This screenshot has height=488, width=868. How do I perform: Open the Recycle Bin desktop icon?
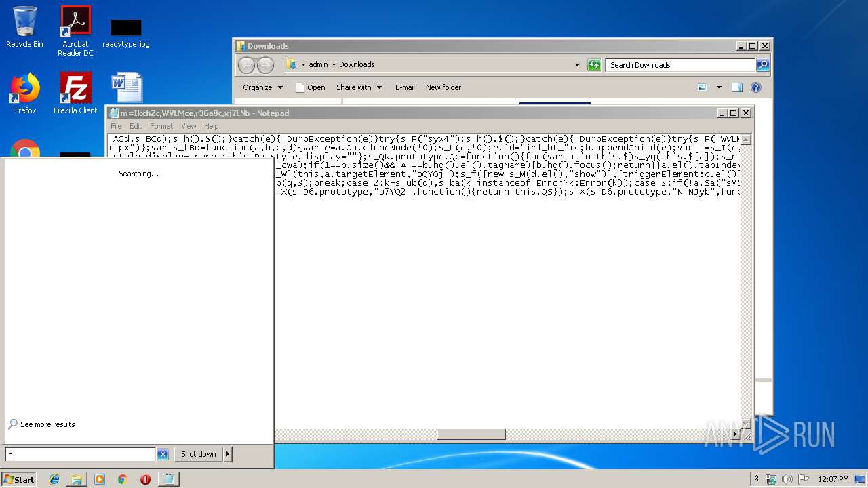click(24, 27)
